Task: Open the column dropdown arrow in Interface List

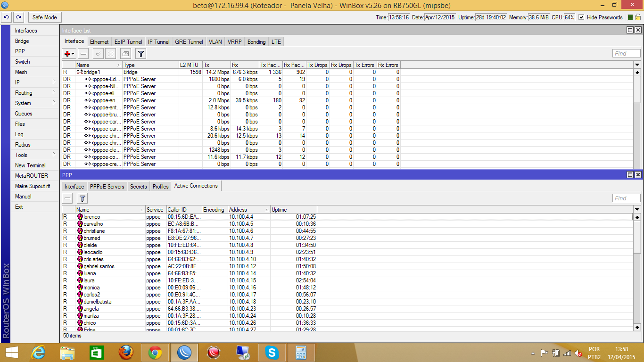Action: [637, 65]
